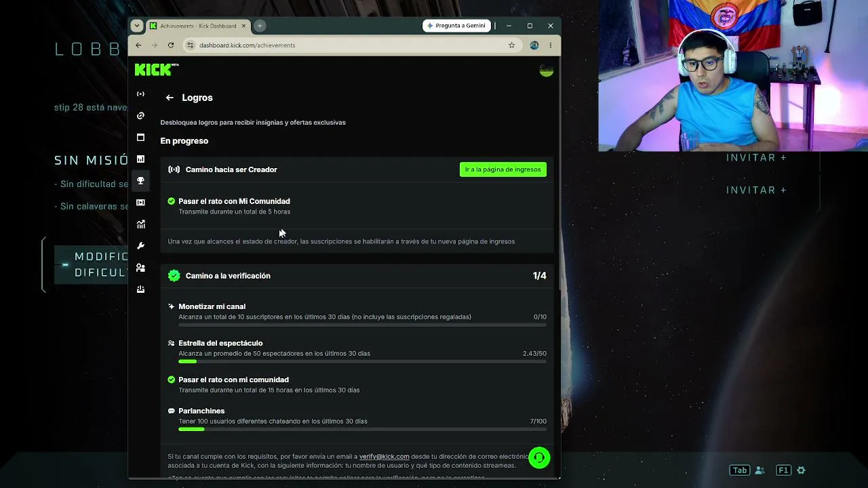Open a new browser tab

(260, 26)
